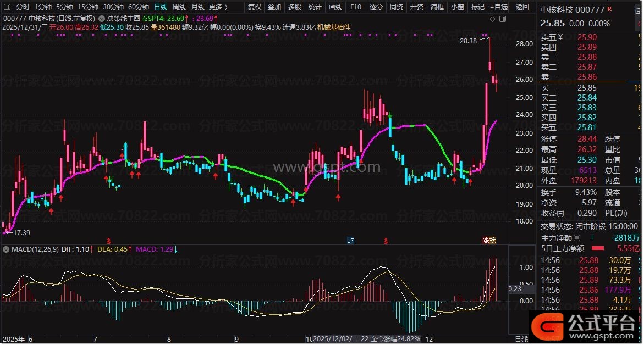
Task: Select the 60分钟 period tab
Action: click(138, 7)
